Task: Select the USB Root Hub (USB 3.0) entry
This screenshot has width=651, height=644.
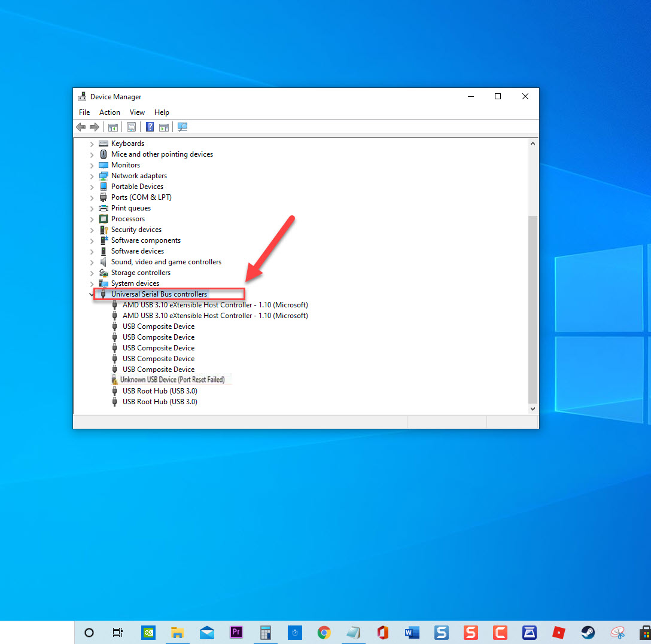Action: click(x=159, y=390)
